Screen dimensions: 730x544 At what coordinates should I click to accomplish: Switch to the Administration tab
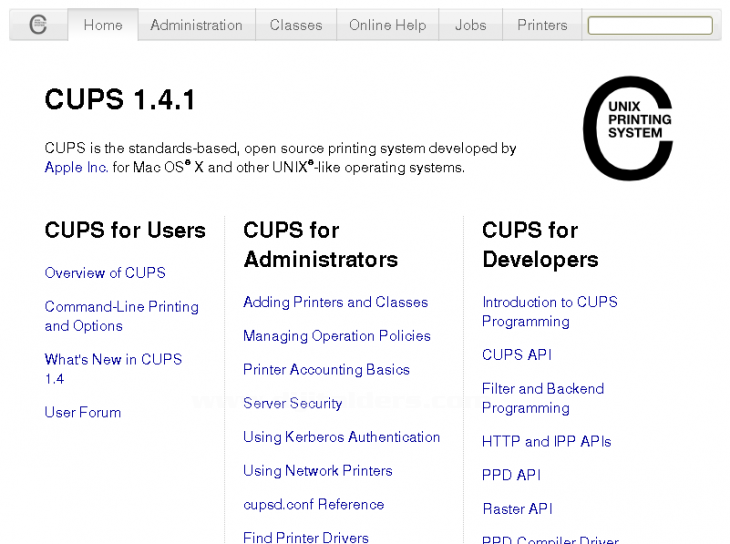196,25
